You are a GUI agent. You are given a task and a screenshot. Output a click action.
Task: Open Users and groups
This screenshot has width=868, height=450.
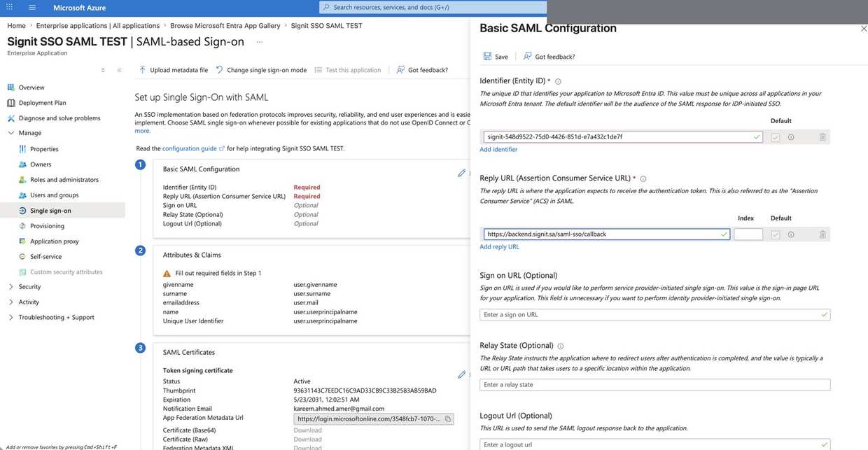point(55,195)
